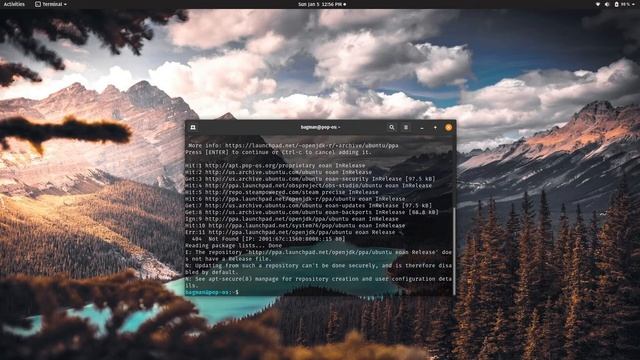Click the 'Reading package lists... Done' line

(233, 245)
